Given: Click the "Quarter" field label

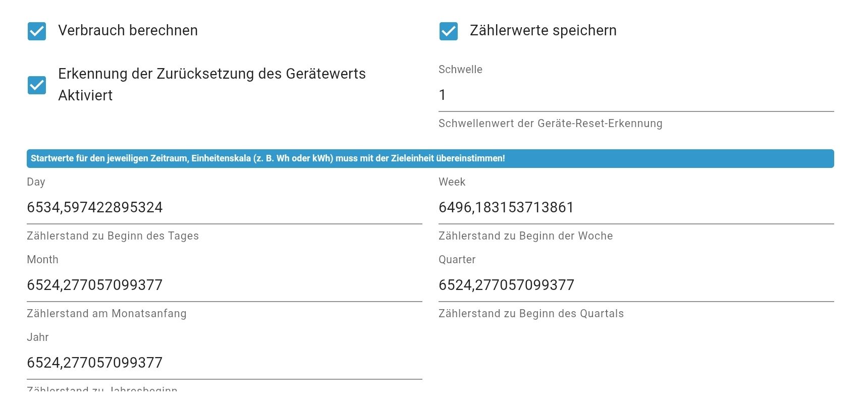Looking at the screenshot, I should 457,260.
